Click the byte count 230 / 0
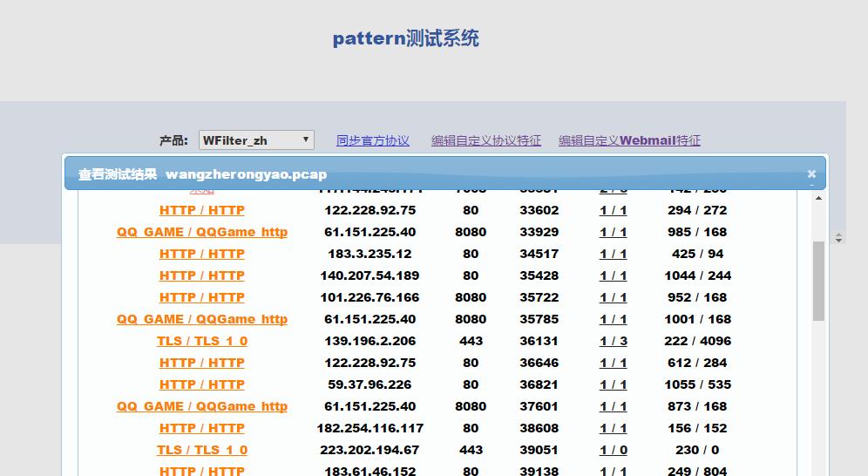868x476 pixels. point(697,450)
